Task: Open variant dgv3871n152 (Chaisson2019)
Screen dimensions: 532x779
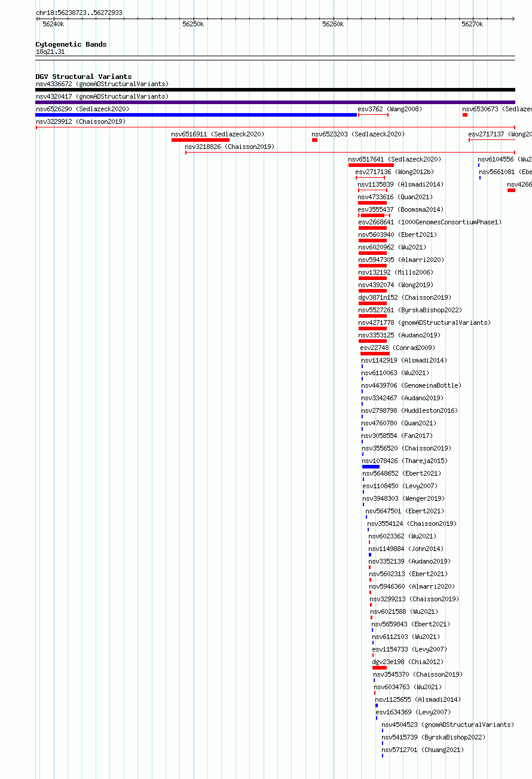Action: 405,297
